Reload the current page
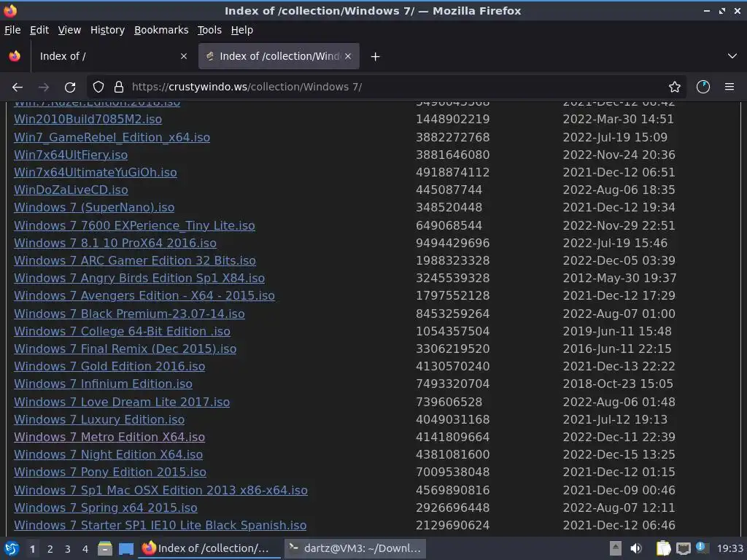747x560 pixels. [70, 87]
